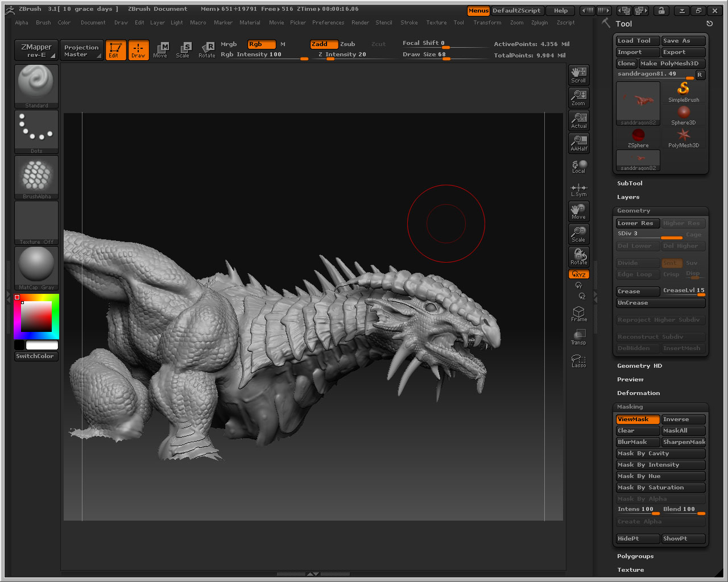Open the Dots stroke selector
Viewport: 728px width, 582px height.
tap(36, 132)
